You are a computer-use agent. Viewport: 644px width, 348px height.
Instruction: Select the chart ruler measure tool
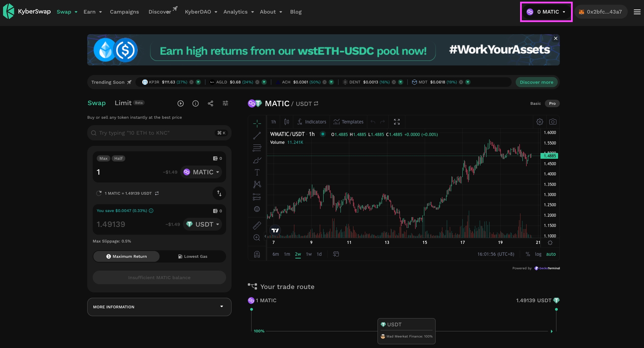tap(257, 225)
